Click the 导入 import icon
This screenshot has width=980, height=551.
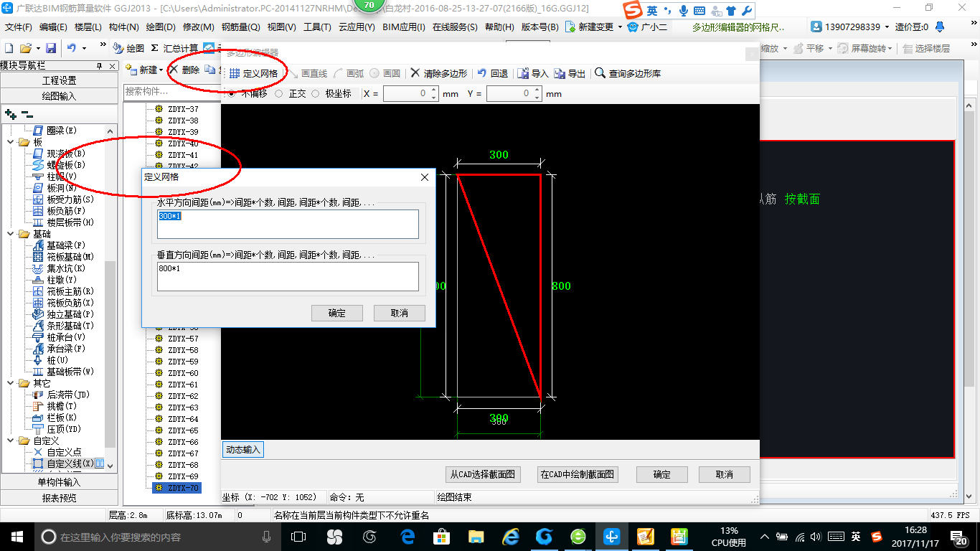coord(533,73)
